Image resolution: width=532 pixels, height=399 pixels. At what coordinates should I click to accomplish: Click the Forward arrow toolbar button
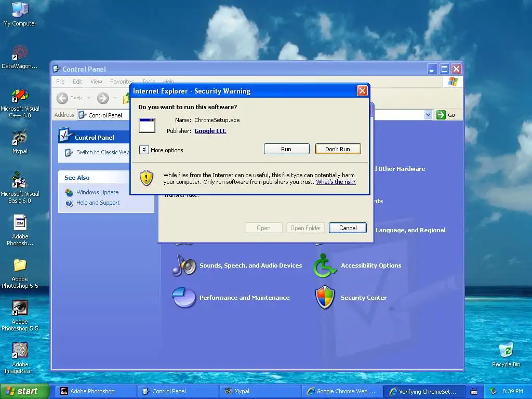point(103,98)
